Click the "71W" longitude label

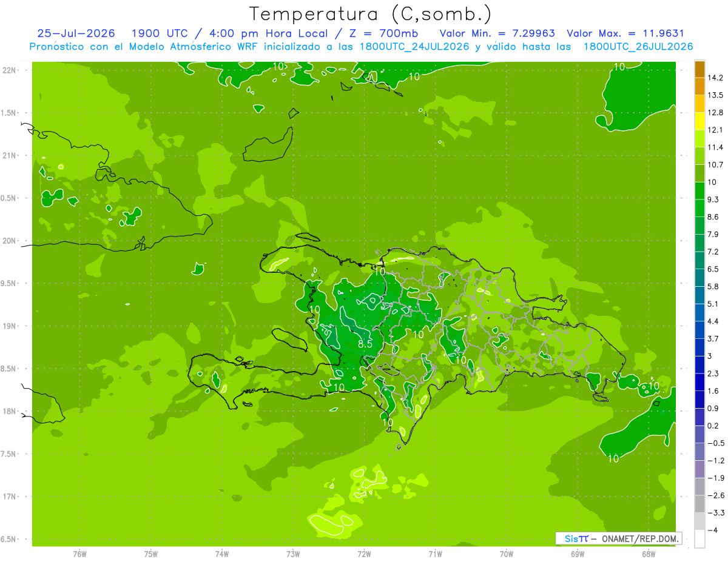click(435, 554)
